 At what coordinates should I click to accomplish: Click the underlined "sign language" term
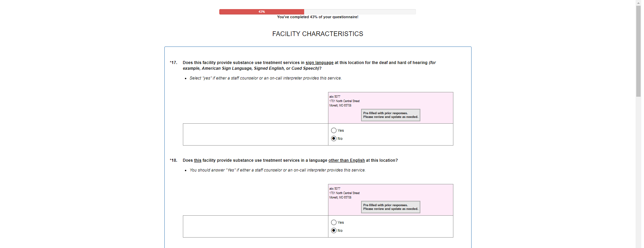pyautogui.click(x=319, y=63)
